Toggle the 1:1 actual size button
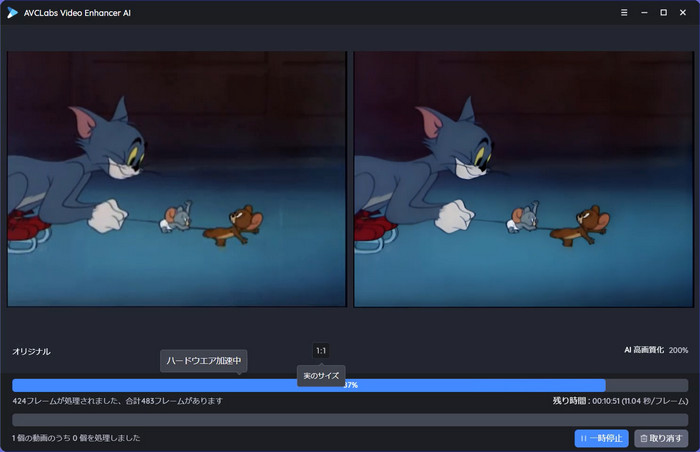700x452 pixels. (x=321, y=351)
